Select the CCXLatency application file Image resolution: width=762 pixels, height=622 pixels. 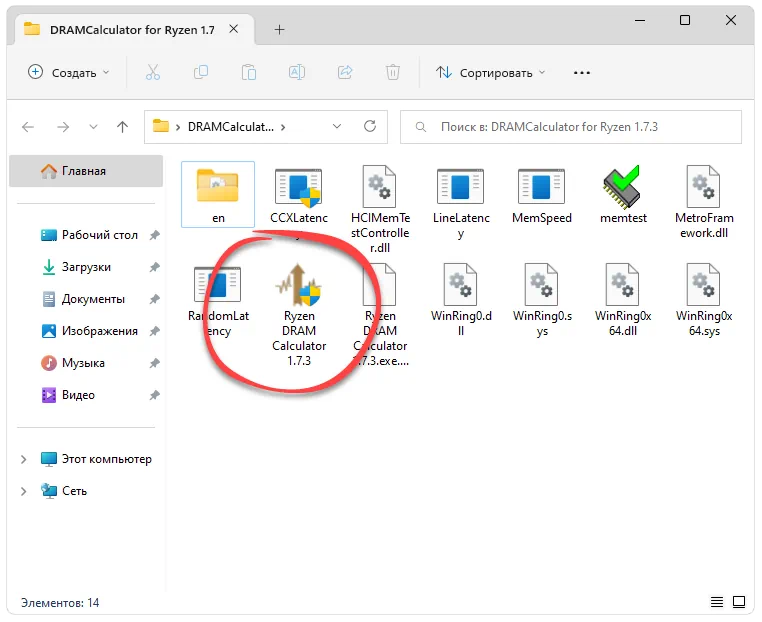click(x=299, y=196)
